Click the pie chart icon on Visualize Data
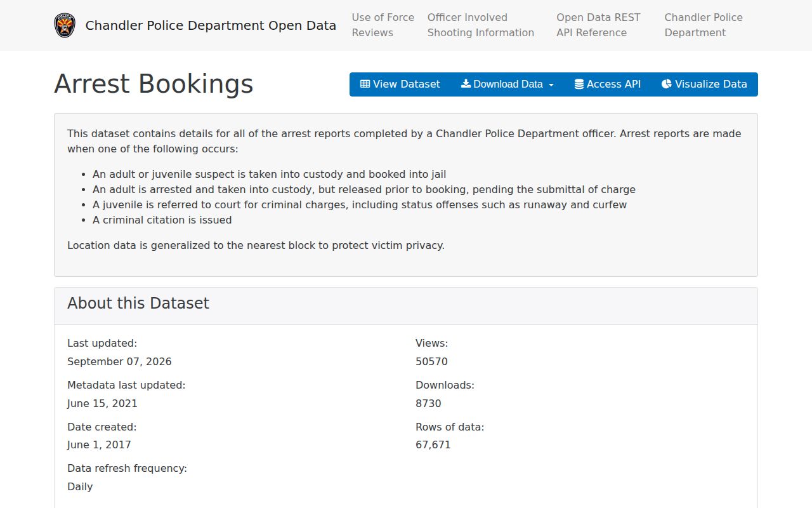812x508 pixels. pos(666,84)
